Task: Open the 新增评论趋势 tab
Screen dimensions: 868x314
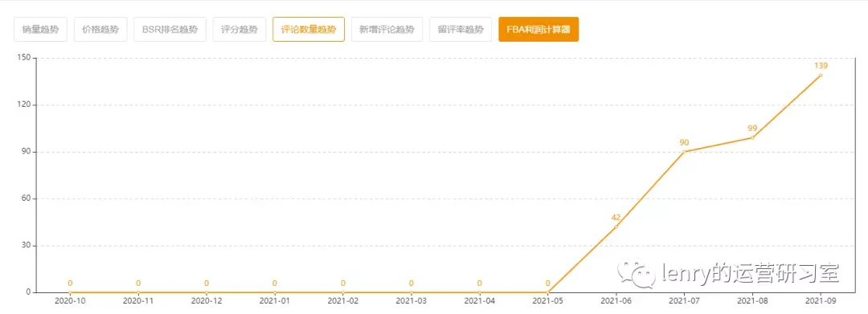Action: point(387,29)
